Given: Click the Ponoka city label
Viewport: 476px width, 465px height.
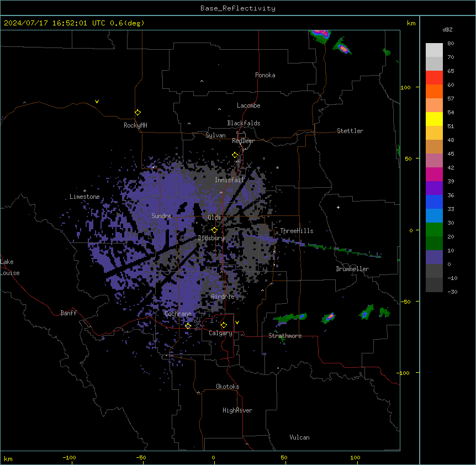Looking at the screenshot, I should (265, 75).
